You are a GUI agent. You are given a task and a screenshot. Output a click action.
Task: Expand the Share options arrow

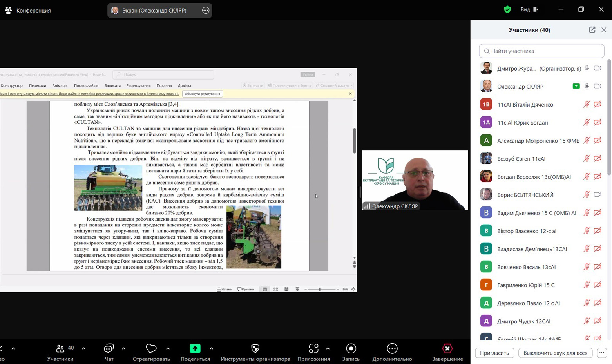[x=211, y=348]
